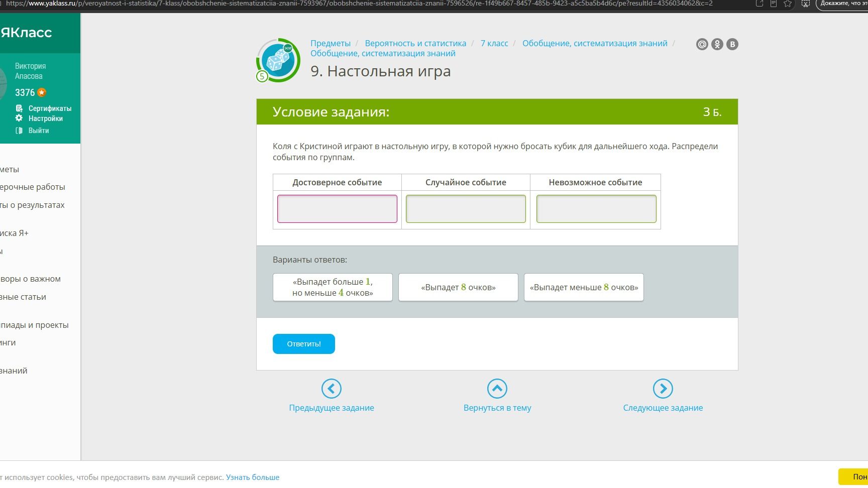Image resolution: width=868 pixels, height=488 pixels.
Task: Go to next task arrow icon
Action: click(663, 389)
